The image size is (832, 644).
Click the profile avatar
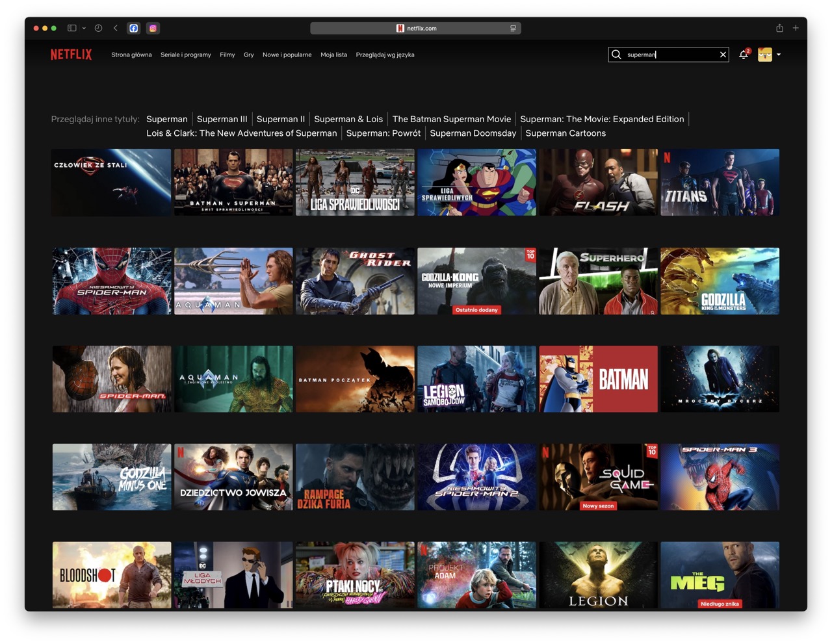[x=765, y=55]
